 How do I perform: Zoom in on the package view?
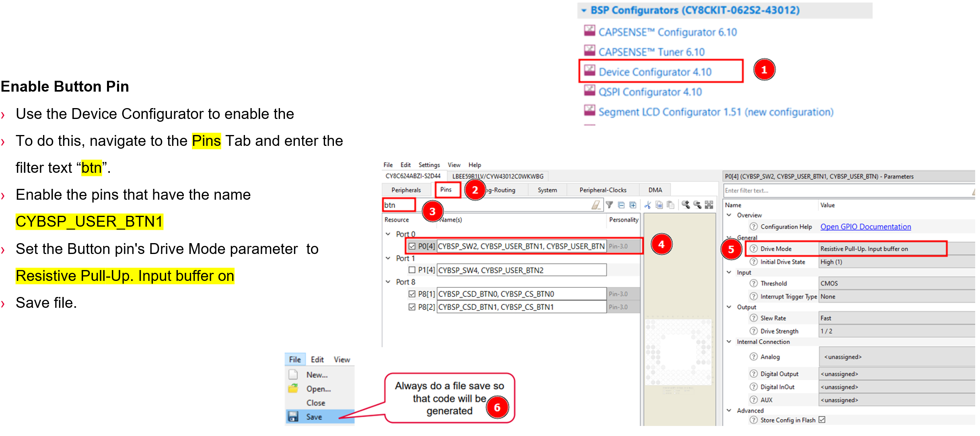click(686, 205)
